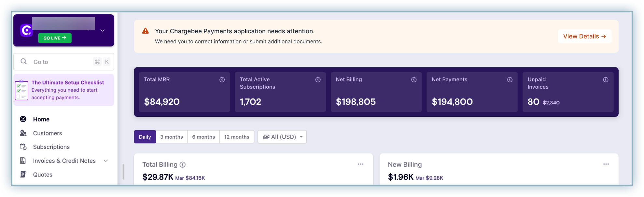Switch to 3 months view
Screen dimensions: 644x197
pyautogui.click(x=172, y=137)
